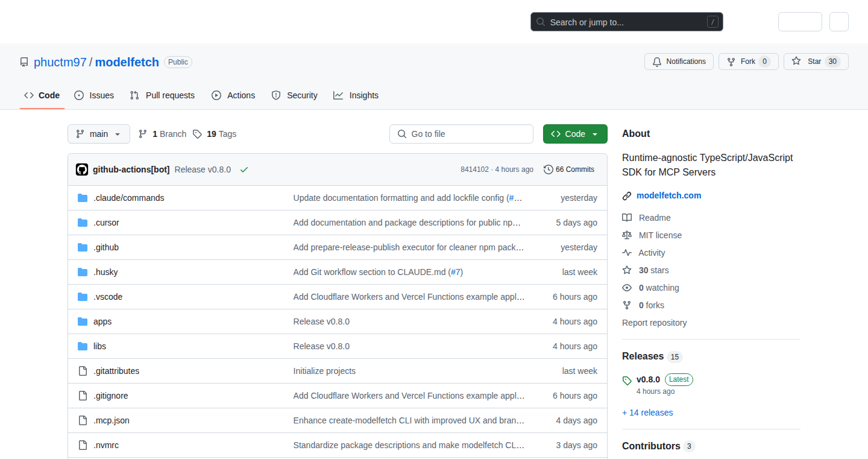This screenshot has height=459, width=868.
Task: Open the main branch dropdown
Action: click(99, 134)
